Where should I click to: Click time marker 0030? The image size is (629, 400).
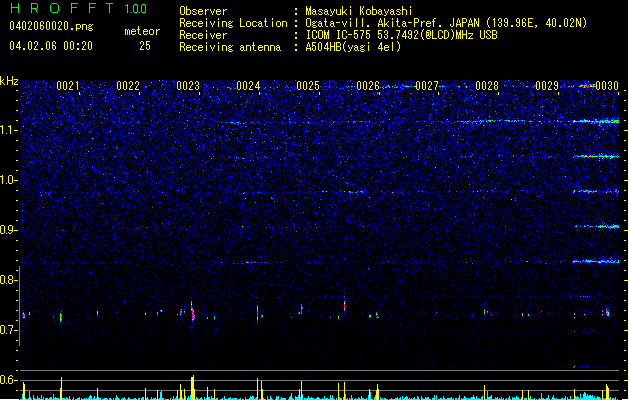pos(607,86)
